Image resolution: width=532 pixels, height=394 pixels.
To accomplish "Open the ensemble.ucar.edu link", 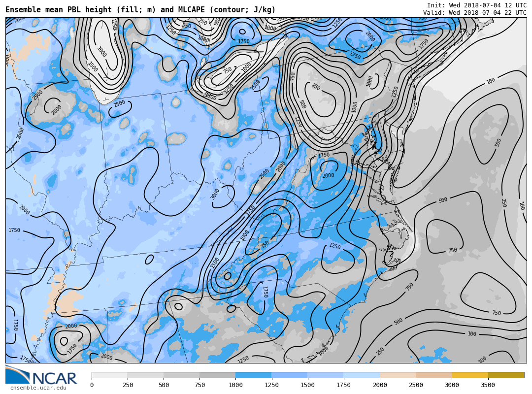I will coord(38,388).
